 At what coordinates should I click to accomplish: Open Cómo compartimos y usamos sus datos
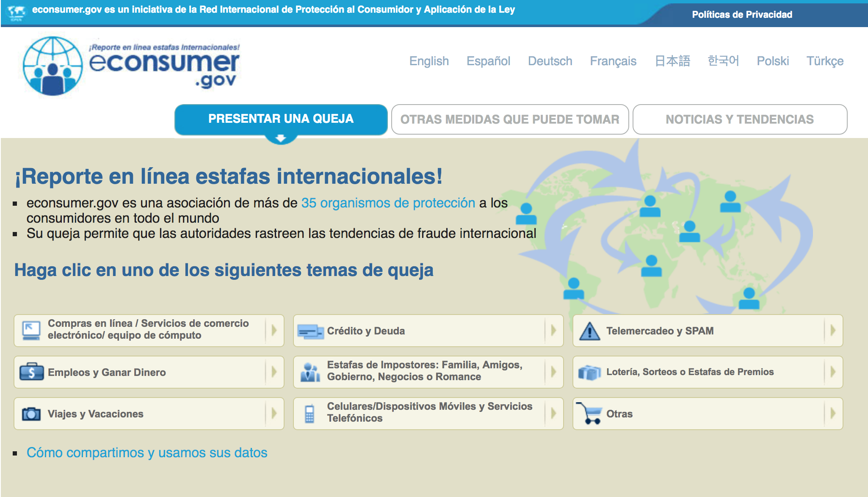click(147, 453)
